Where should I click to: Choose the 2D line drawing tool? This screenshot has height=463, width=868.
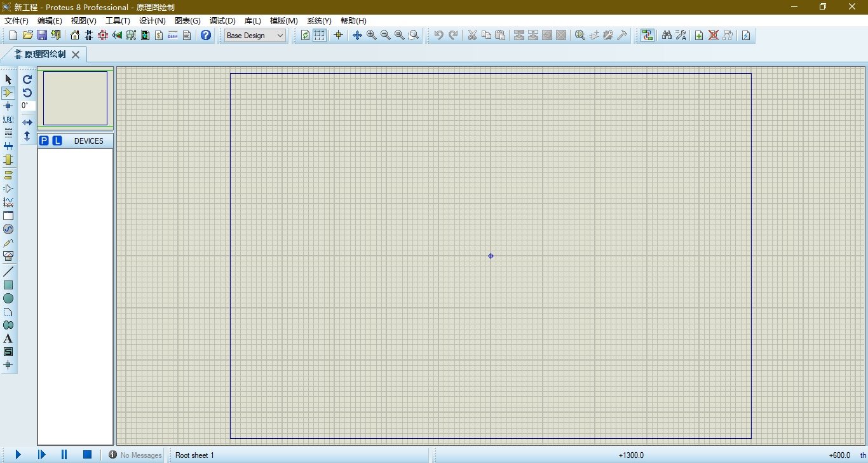pos(8,272)
